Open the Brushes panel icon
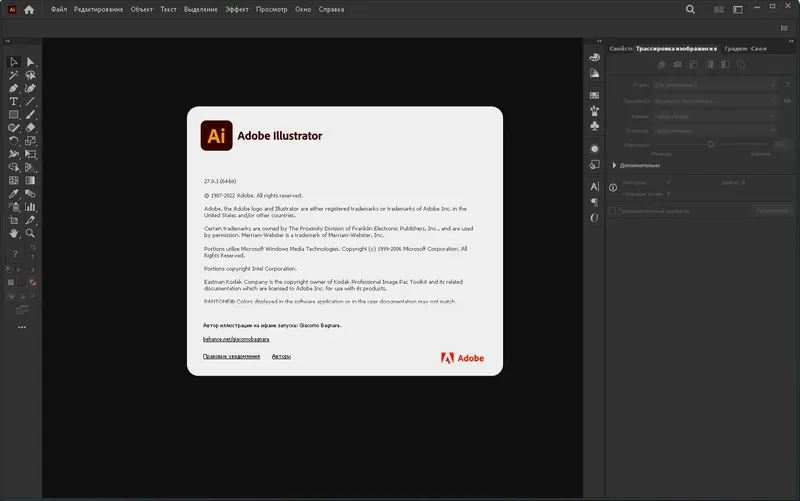 tap(594, 111)
